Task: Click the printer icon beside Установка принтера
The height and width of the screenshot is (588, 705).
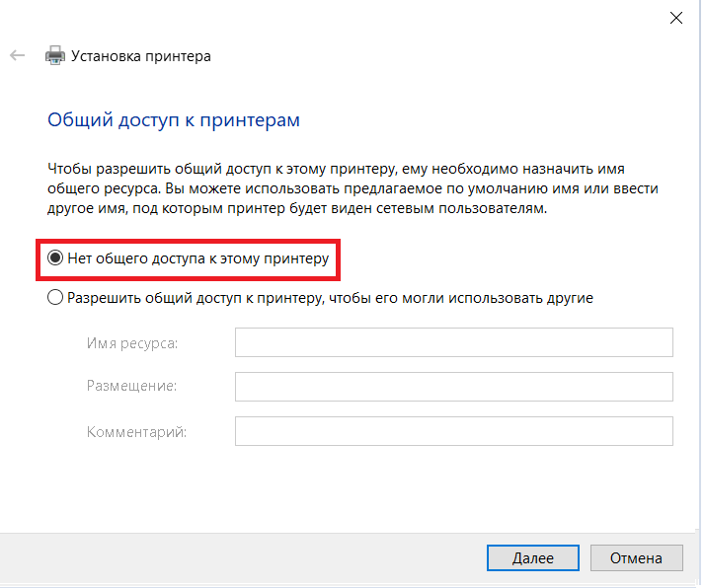Action: [55, 56]
